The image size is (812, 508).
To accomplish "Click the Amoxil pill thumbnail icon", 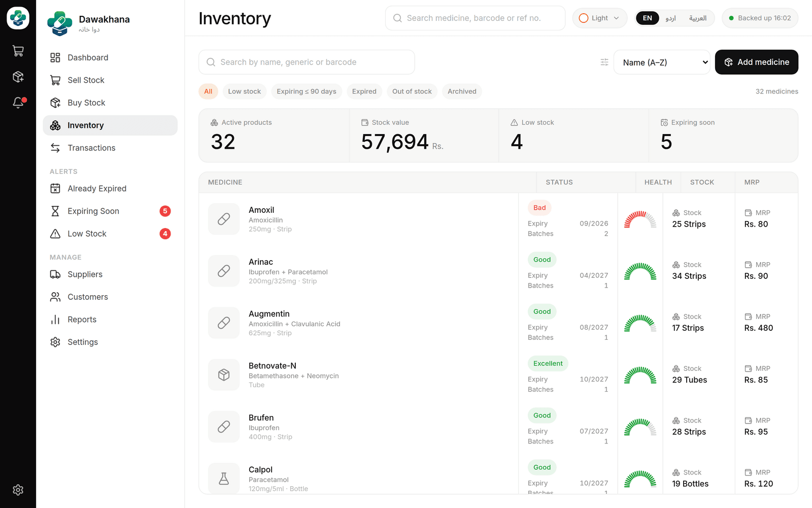I will click(224, 219).
